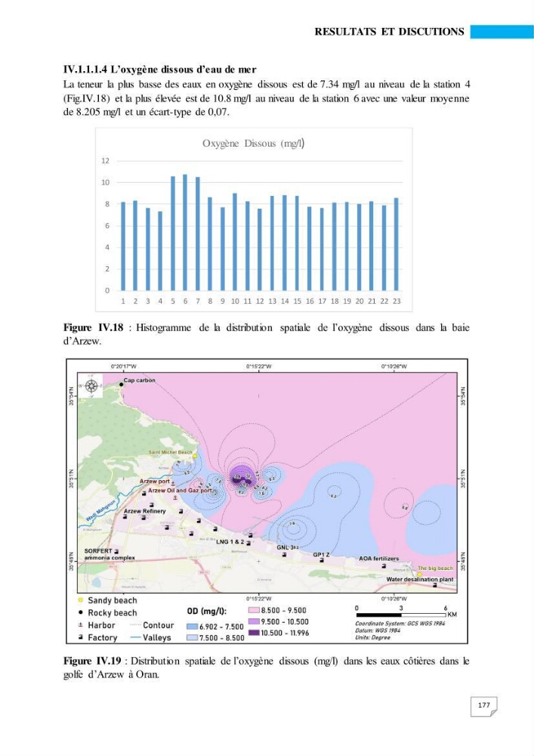Click the Contour dotted line sample in legend
Image resolution: width=534 pixels, height=756 pixels.
click(135, 625)
